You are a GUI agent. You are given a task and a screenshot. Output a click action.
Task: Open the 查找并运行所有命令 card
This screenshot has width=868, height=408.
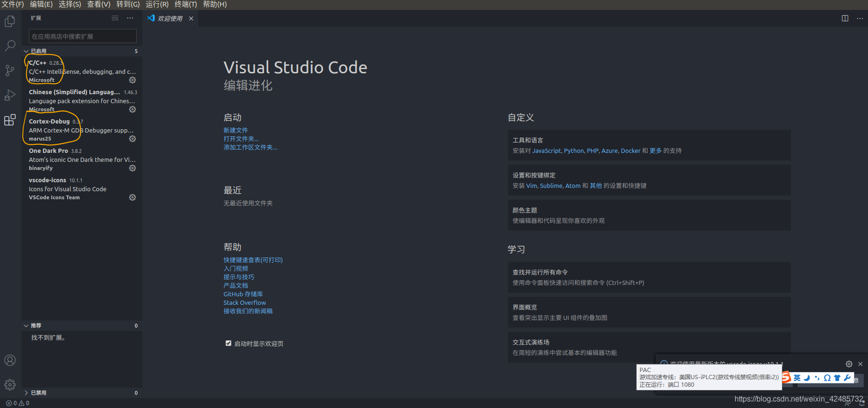[x=649, y=277]
